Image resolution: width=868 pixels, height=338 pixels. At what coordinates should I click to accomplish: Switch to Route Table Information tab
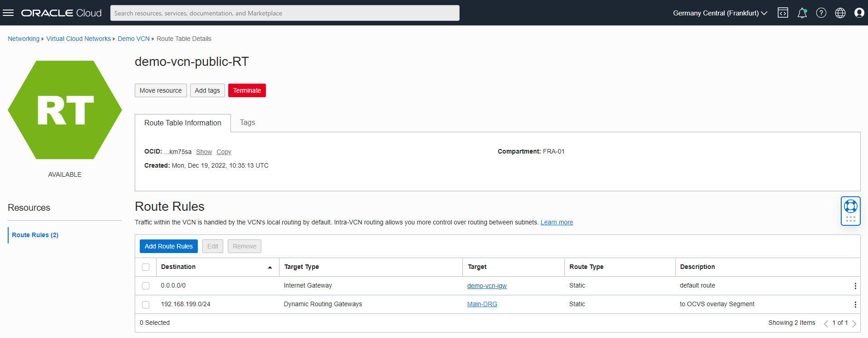tap(183, 123)
